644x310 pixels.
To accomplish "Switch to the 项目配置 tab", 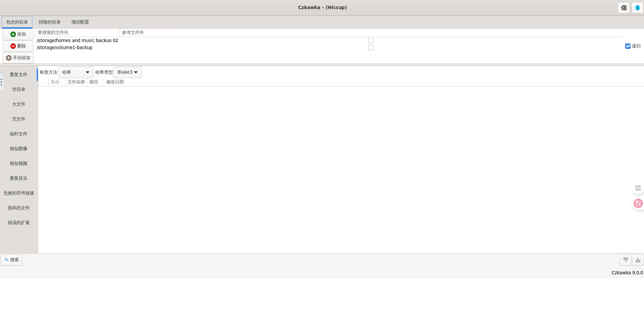I will click(80, 22).
